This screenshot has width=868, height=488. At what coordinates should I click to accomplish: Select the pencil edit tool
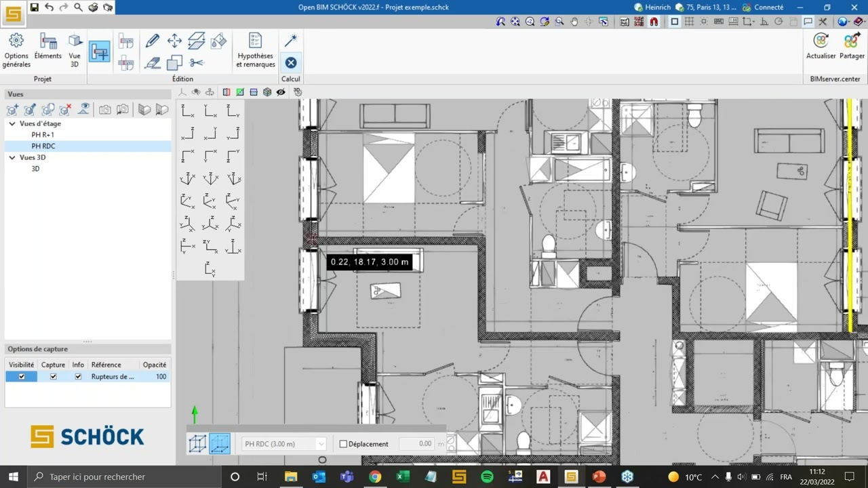153,41
